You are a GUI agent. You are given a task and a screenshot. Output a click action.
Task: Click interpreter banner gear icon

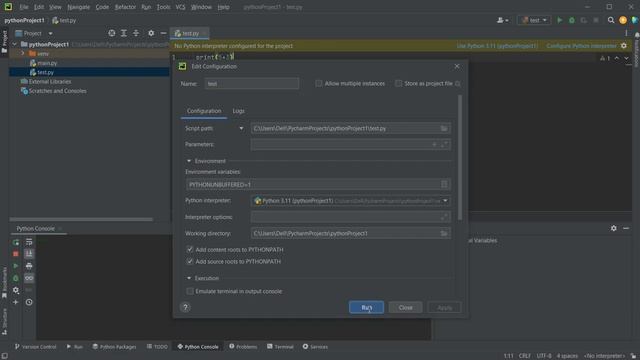click(624, 46)
